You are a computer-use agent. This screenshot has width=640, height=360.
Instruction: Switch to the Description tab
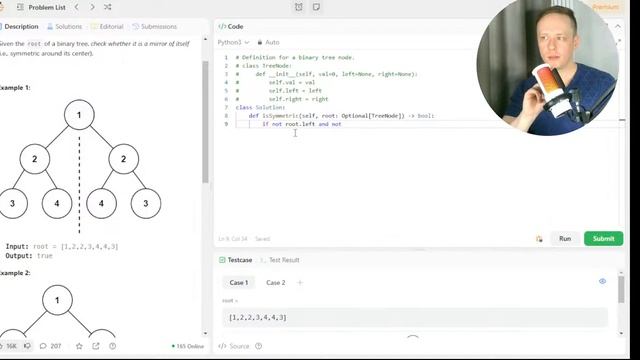click(19, 27)
